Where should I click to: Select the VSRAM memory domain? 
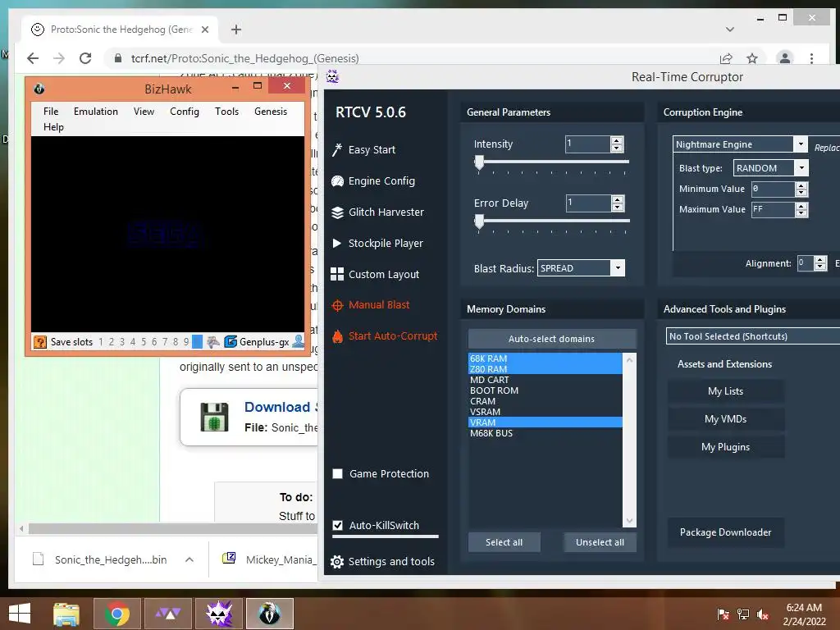pos(545,412)
